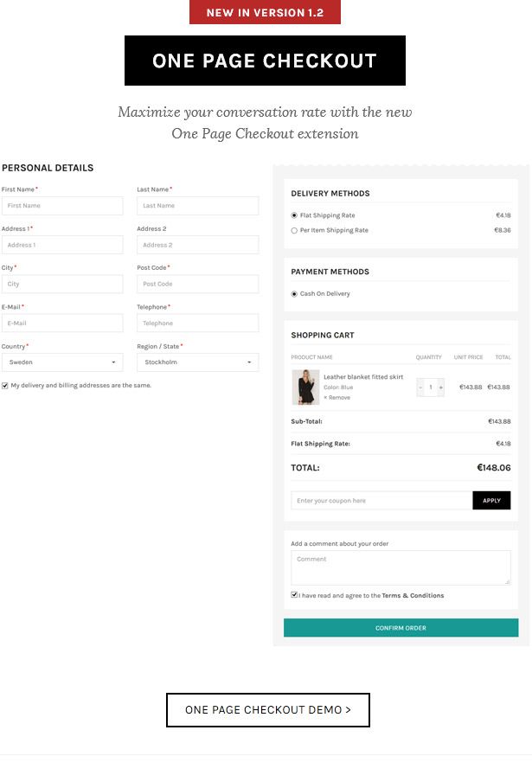The image size is (532, 775).
Task: Click into the Post Code field
Action: pos(197,284)
